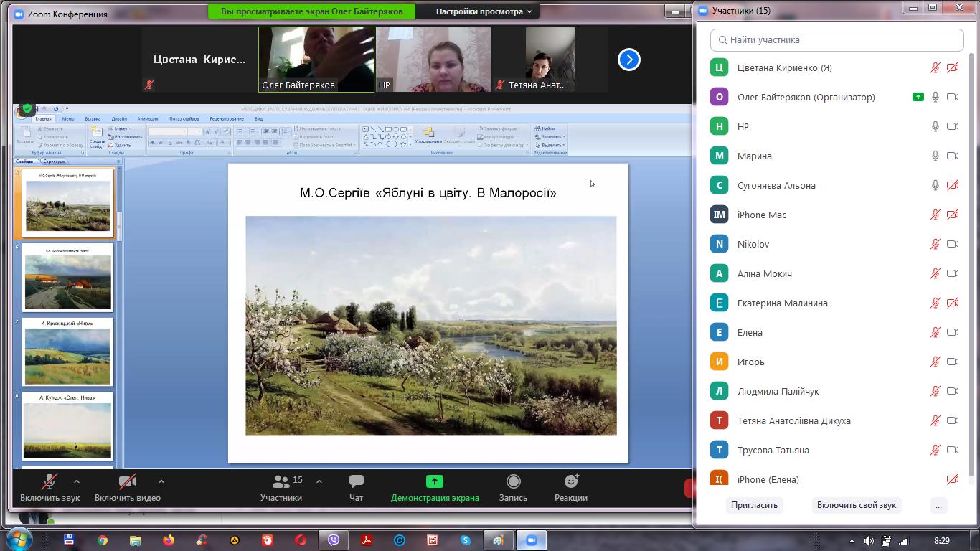Screen dimensions: 980x551
Task: Click the Запись record icon
Action: point(513,482)
